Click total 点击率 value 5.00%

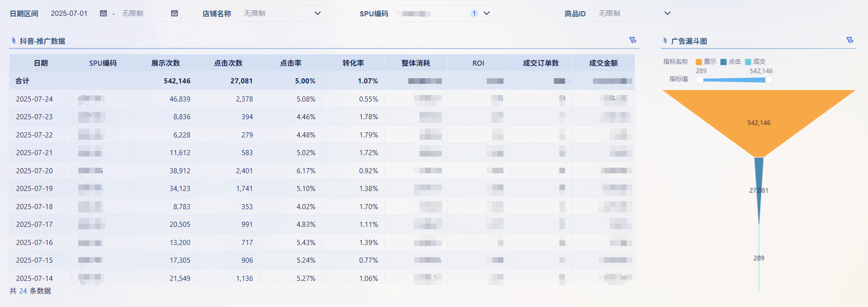coord(305,81)
